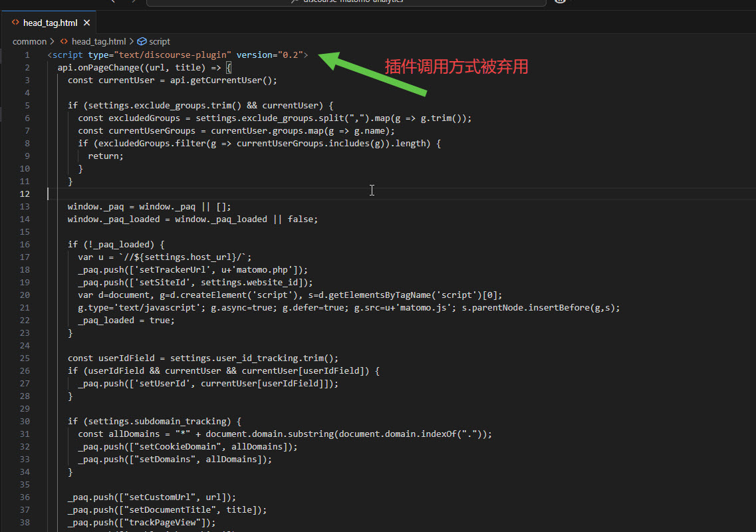This screenshot has height=532, width=756.
Task: Click 's.parentNode.insertBefore(g,s)' on line 21
Action: 538,308
